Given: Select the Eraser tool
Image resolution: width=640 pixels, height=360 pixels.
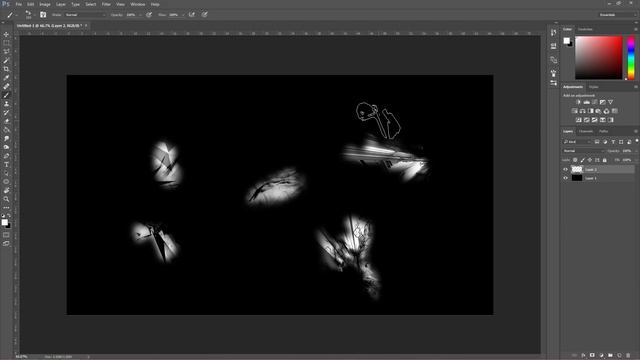Looking at the screenshot, I should click(x=6, y=121).
